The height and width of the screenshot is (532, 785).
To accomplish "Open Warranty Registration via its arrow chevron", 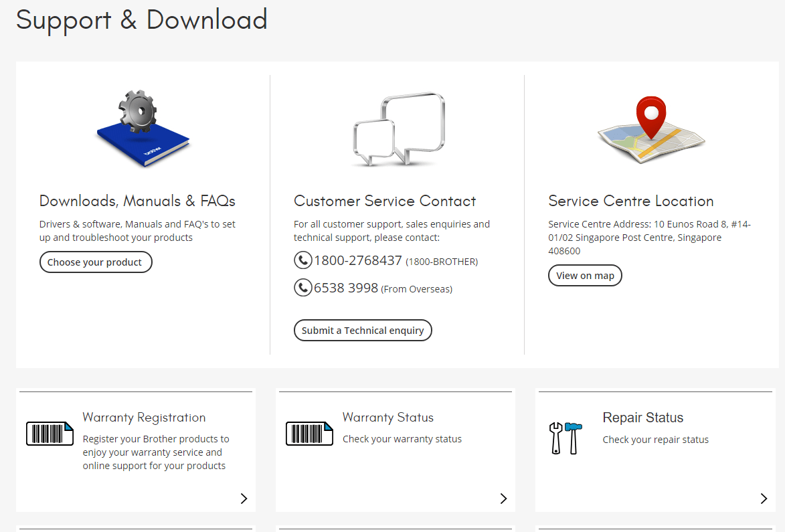I will pyautogui.click(x=244, y=499).
